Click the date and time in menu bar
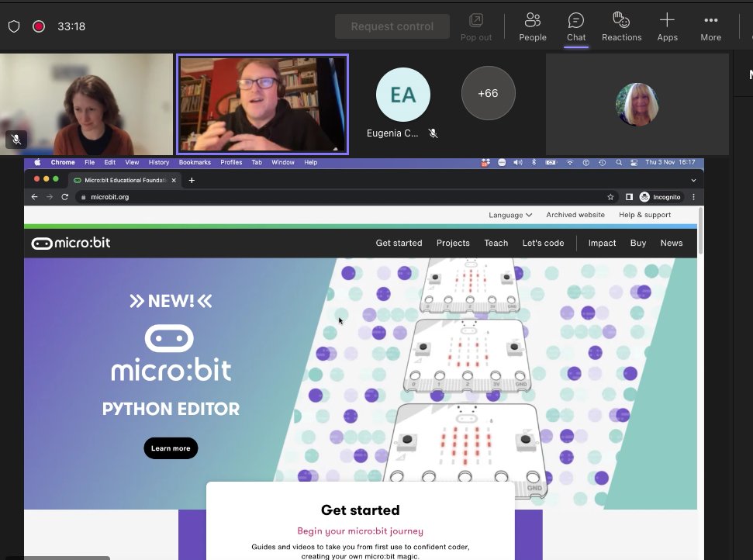753x560 pixels. click(670, 162)
